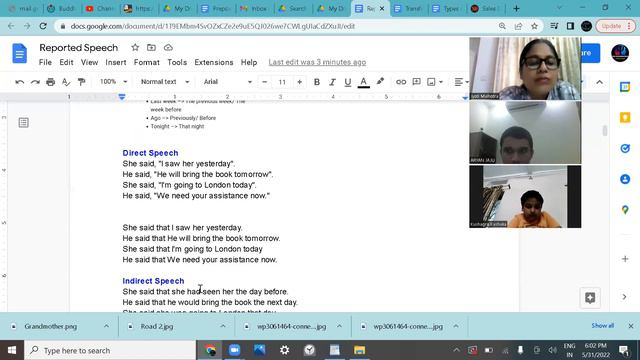Open the Google Keep side panel icon
Image resolution: width=640 pixels, height=360 pixels.
tap(625, 118)
